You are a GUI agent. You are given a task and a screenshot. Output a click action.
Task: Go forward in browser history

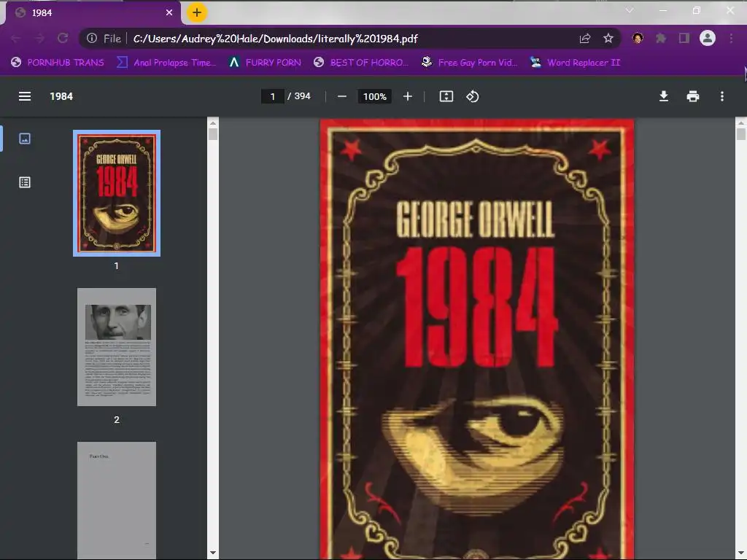click(39, 39)
